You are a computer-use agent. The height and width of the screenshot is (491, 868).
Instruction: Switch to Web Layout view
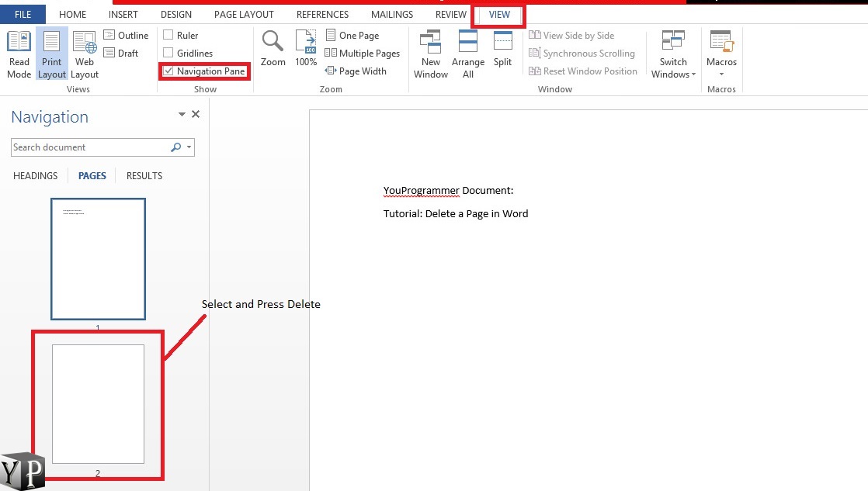(85, 54)
